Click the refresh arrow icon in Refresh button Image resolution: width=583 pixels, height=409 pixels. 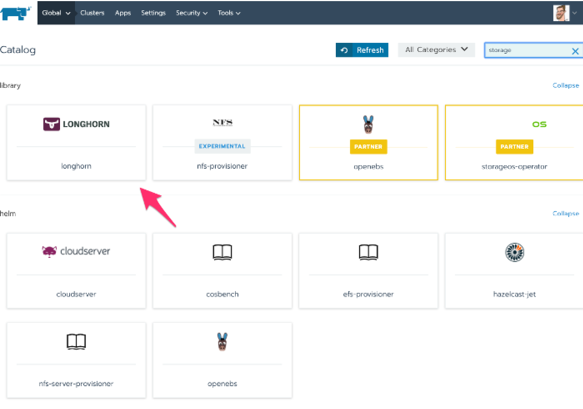pyautogui.click(x=344, y=50)
